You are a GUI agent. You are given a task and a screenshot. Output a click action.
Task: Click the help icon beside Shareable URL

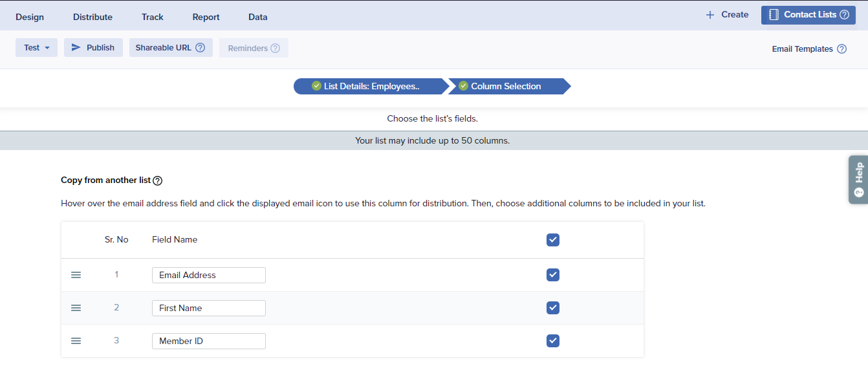[200, 48]
